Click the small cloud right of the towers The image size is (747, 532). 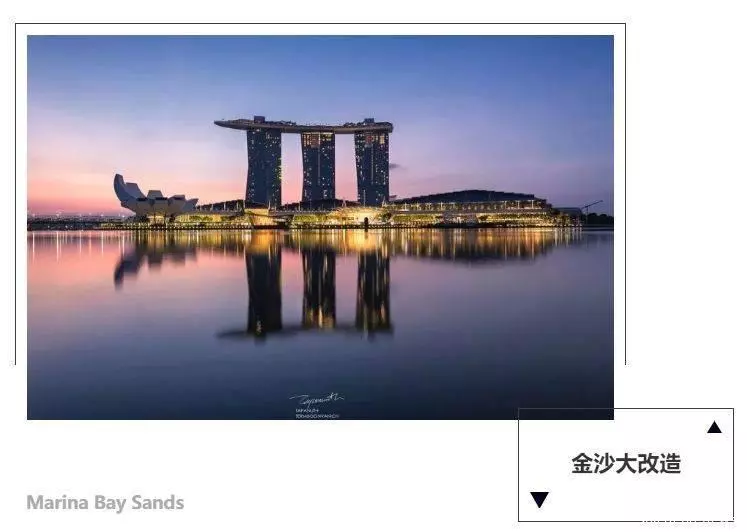pyautogui.click(x=395, y=166)
